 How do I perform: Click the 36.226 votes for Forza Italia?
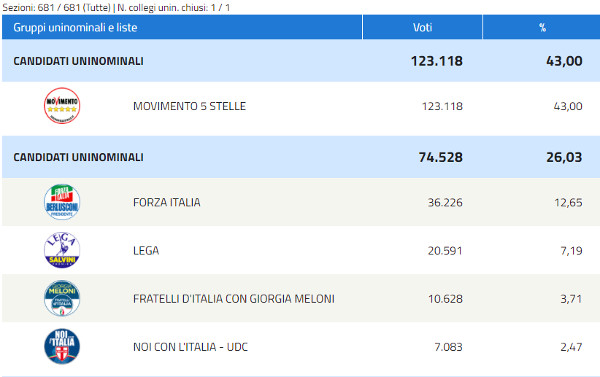click(x=445, y=202)
